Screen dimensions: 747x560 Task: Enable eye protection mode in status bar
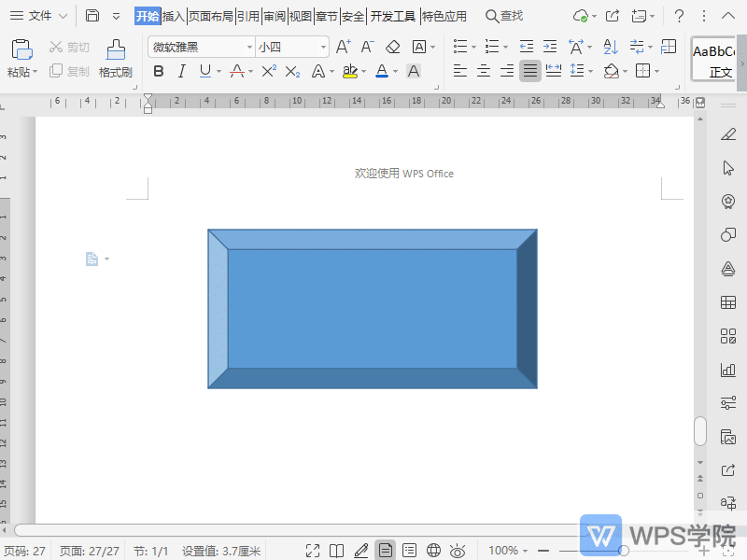pyautogui.click(x=457, y=550)
